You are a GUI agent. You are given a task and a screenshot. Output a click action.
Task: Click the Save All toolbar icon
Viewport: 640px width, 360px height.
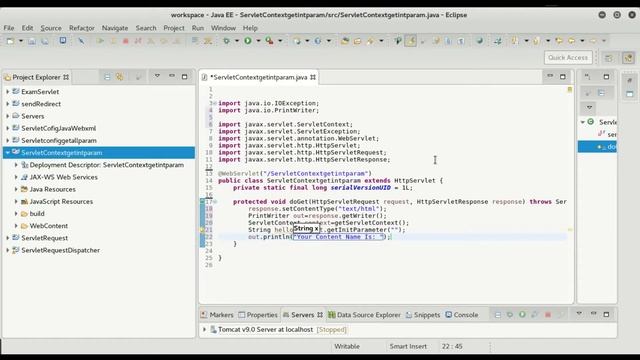44,41
